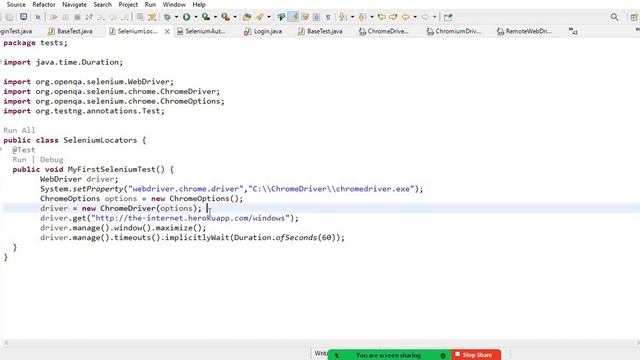The width and height of the screenshot is (640, 360).
Task: Toggle Mark Occurrences highlighted icon
Action: (x=293, y=17)
